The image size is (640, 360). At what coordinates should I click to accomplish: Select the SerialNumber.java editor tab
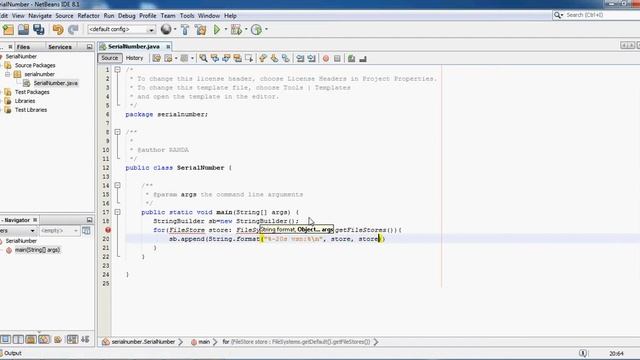pos(134,47)
